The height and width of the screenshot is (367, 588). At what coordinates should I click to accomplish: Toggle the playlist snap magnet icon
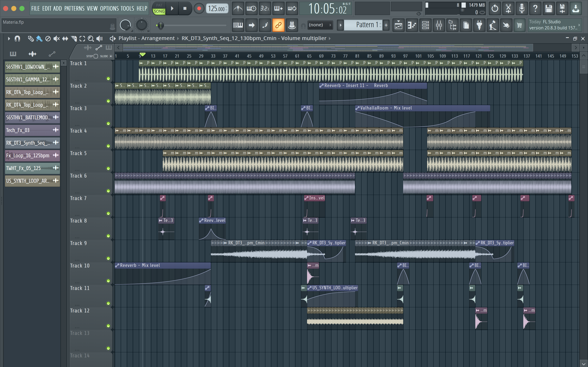[x=18, y=39]
